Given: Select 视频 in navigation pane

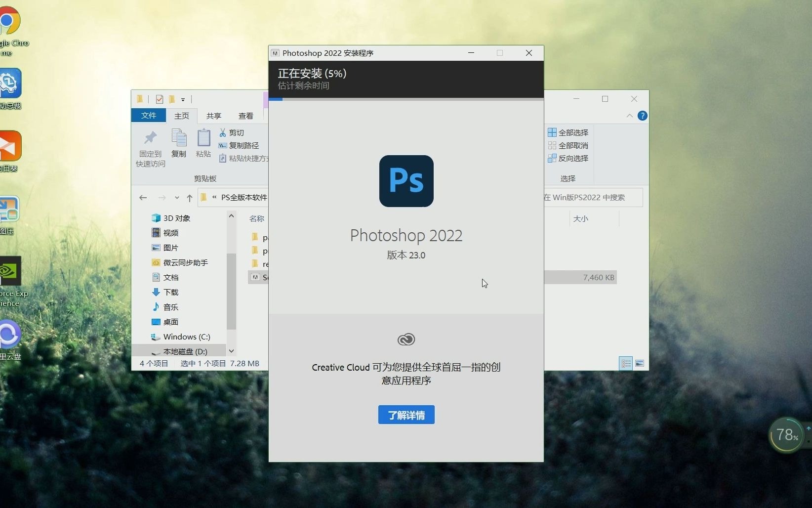Looking at the screenshot, I should coord(165,233).
